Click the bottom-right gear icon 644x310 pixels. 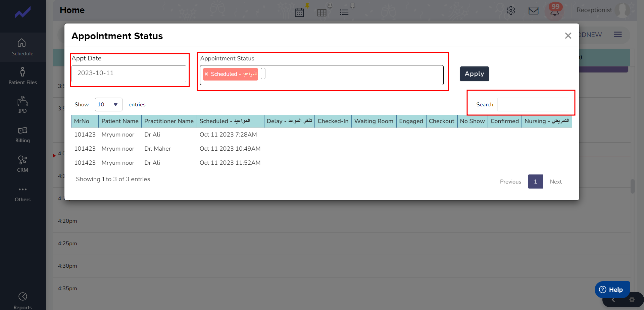(632, 300)
